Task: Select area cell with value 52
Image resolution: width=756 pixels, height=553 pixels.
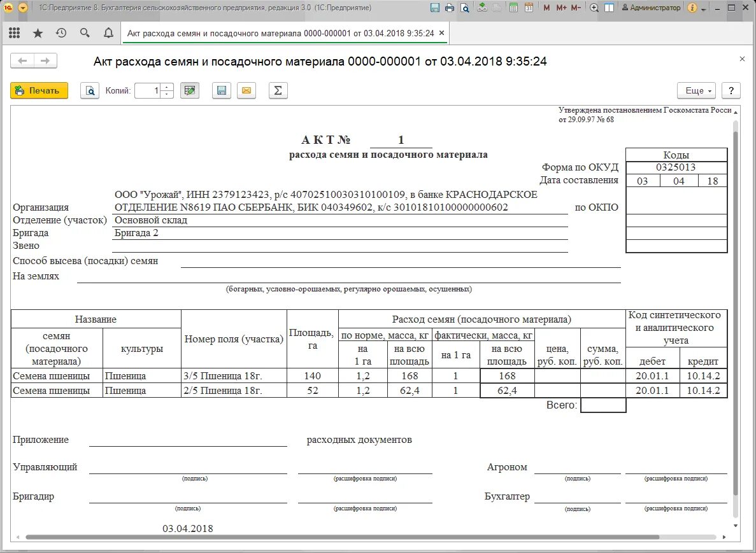Action: (313, 390)
